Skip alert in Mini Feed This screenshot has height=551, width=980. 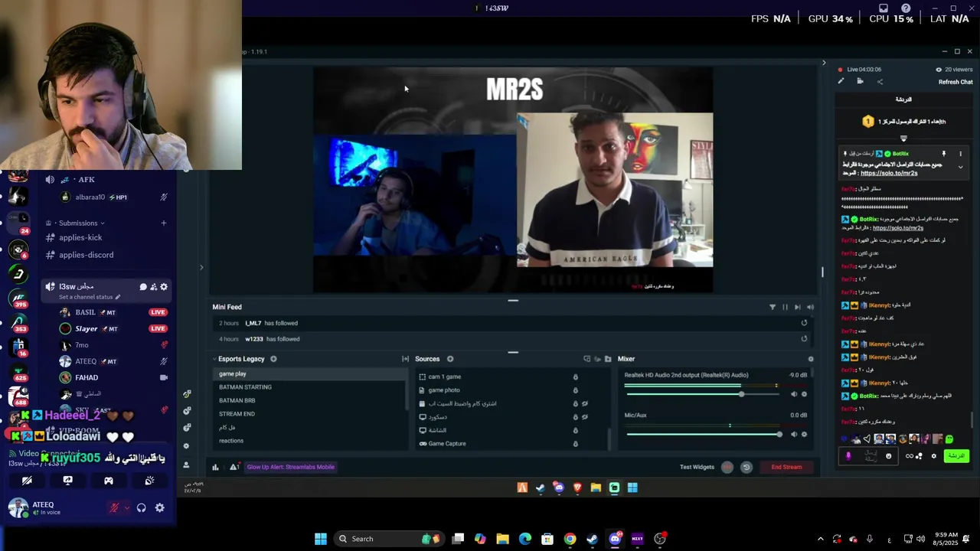(x=797, y=307)
